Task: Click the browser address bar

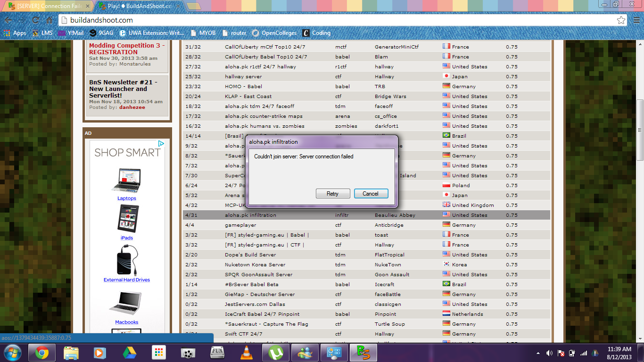Action: [330, 20]
